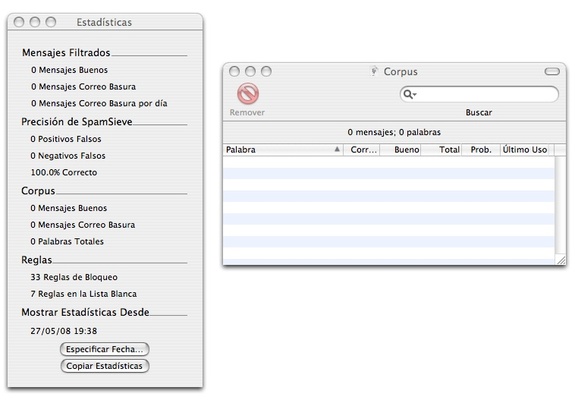Close the Corpus window
Image resolution: width=575 pixels, height=400 pixels.
click(234, 71)
